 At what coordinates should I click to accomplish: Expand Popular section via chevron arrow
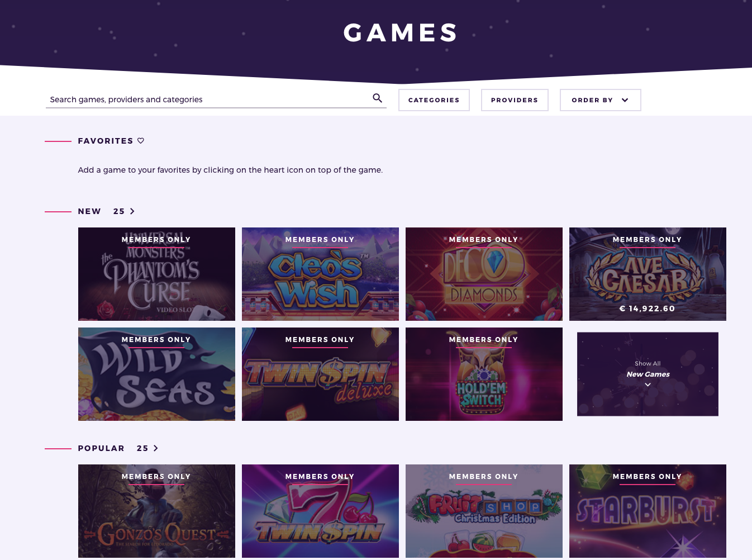pos(156,448)
